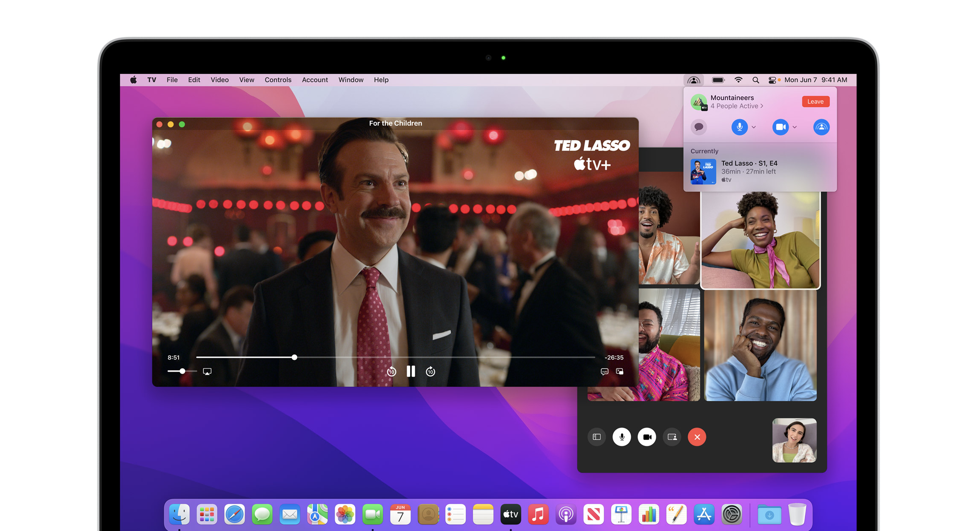Open the TV application menu
This screenshot has width=980, height=531.
tap(152, 80)
